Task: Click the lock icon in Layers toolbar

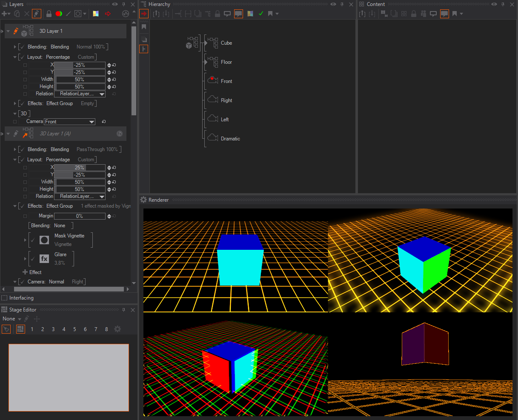Action: click(x=49, y=14)
